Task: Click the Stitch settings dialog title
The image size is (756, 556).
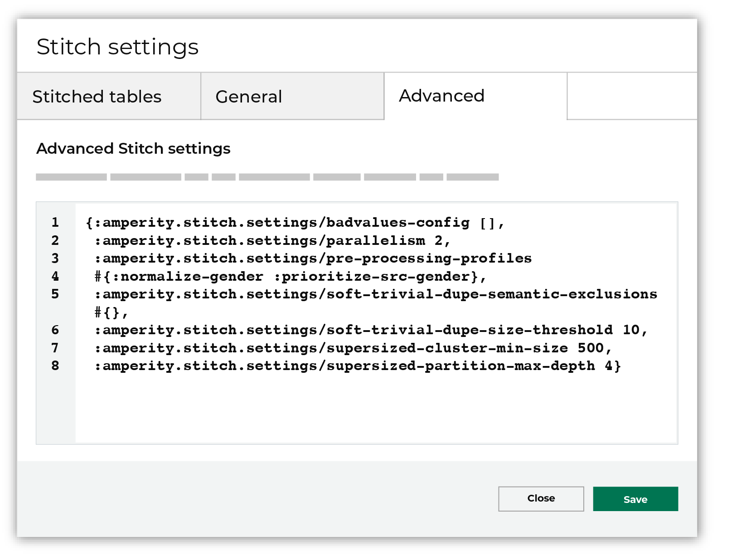Action: click(117, 47)
